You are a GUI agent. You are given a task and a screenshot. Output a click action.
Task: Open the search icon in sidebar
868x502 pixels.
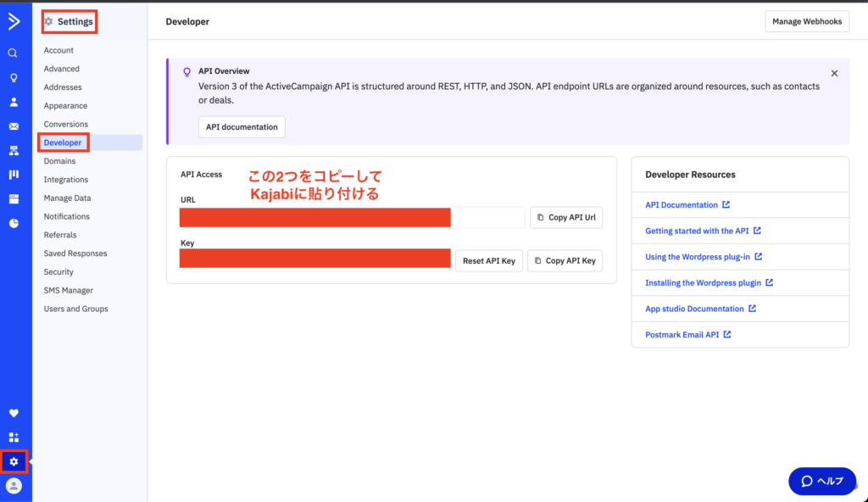(13, 53)
